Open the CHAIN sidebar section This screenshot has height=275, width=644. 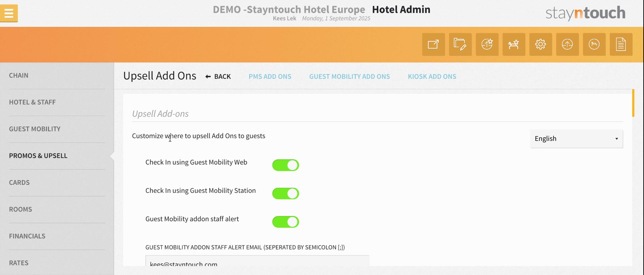click(x=57, y=75)
